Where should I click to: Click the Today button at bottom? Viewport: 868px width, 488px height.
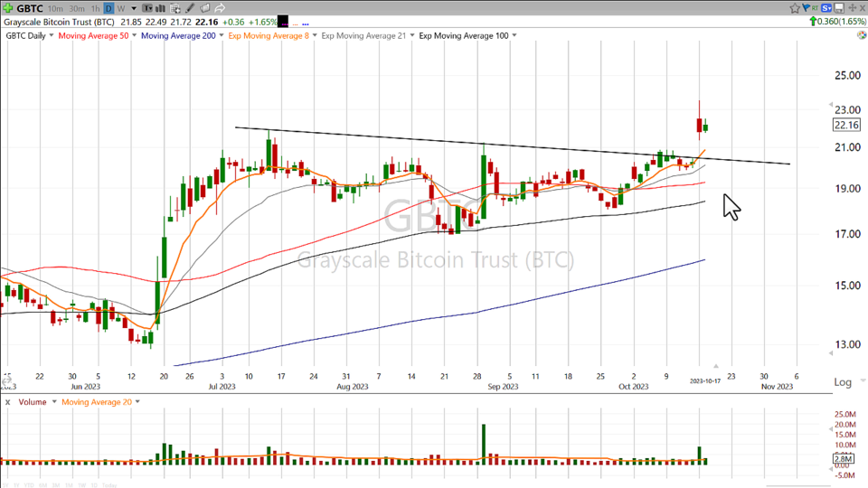tap(109, 485)
